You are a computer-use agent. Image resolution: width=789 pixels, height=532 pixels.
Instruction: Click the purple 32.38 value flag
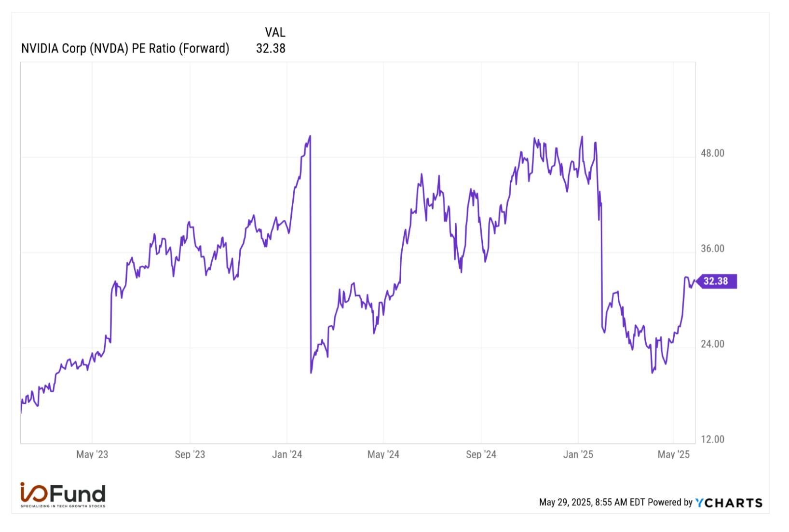tap(716, 281)
